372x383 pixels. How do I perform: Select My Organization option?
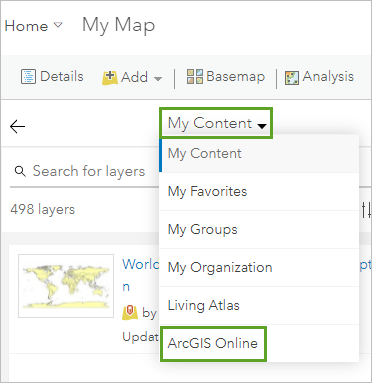tap(259, 268)
